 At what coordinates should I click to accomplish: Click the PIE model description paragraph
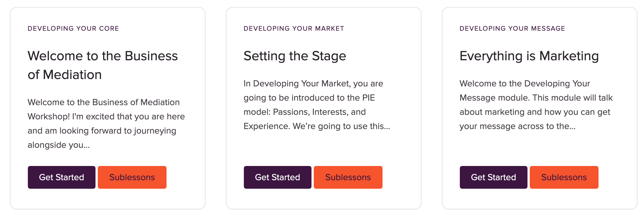(x=317, y=105)
